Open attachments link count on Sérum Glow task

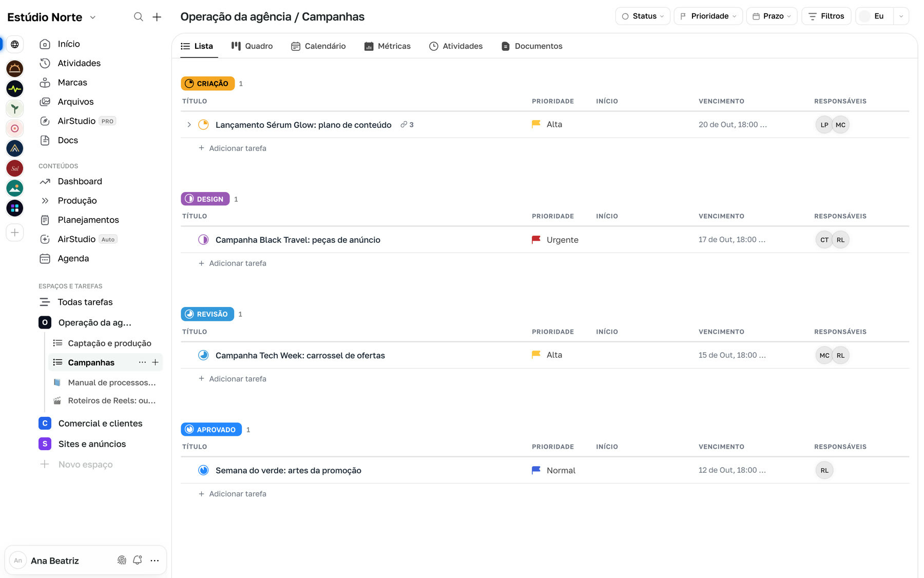coord(407,125)
